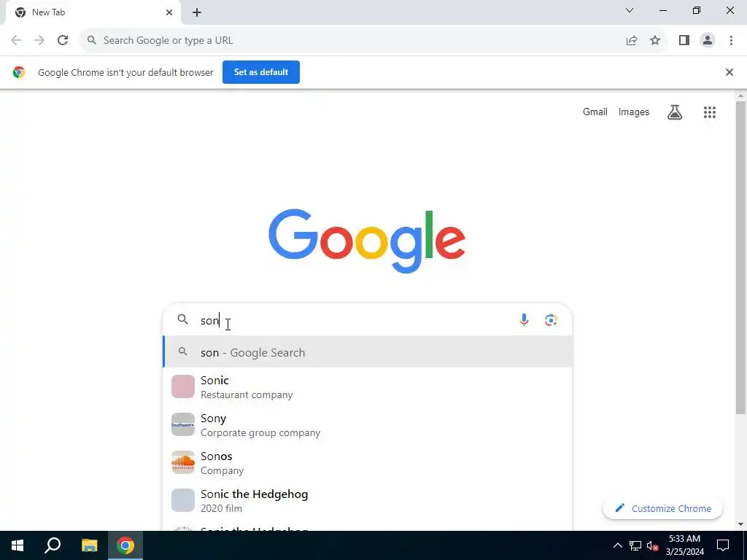Click the Google logo
The height and width of the screenshot is (560, 747).
click(367, 241)
